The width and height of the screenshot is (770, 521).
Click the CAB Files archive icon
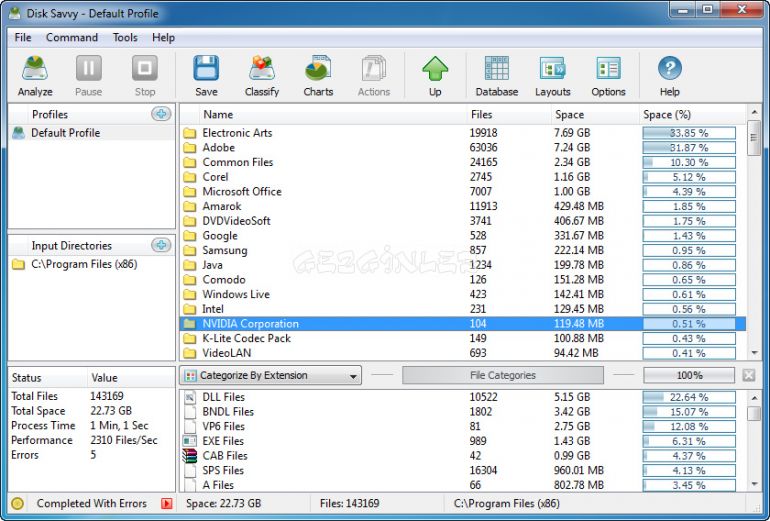coord(190,456)
